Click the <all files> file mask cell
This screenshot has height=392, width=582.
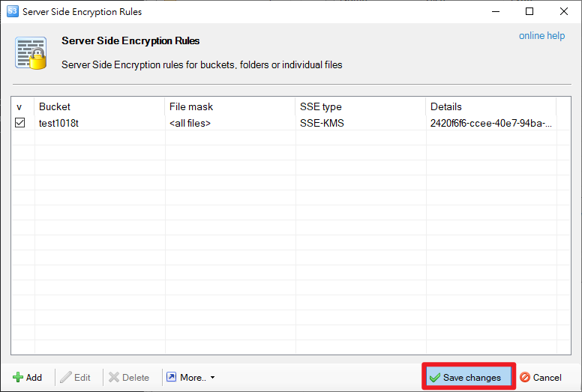pyautogui.click(x=190, y=123)
